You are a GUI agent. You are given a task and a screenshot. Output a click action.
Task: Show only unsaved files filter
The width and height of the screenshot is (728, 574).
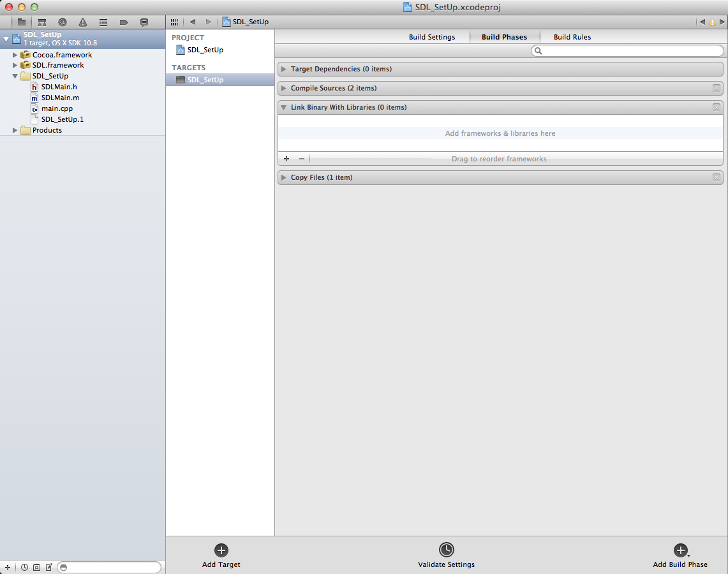click(48, 567)
